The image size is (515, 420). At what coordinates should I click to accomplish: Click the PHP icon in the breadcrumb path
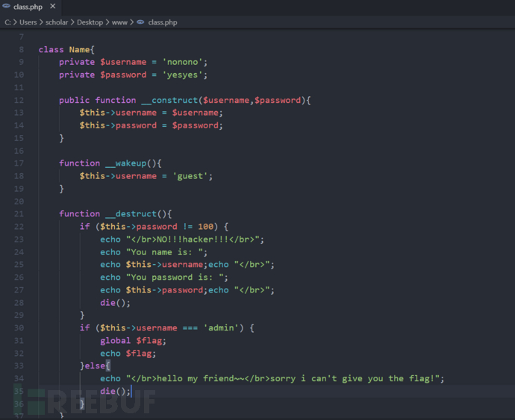pyautogui.click(x=140, y=22)
